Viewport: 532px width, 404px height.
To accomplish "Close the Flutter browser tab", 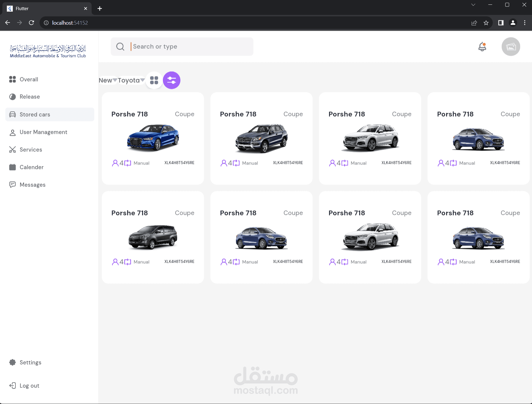I will point(86,9).
